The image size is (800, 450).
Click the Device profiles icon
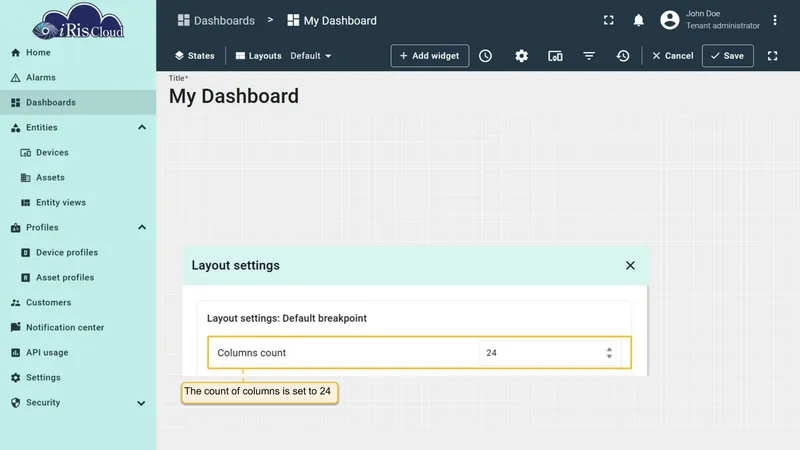click(26, 253)
